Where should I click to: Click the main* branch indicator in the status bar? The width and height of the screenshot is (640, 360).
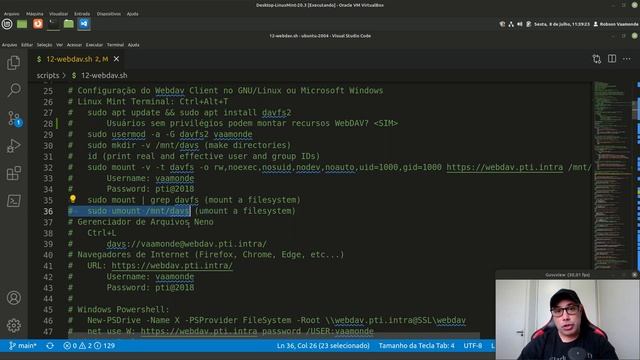point(22,346)
